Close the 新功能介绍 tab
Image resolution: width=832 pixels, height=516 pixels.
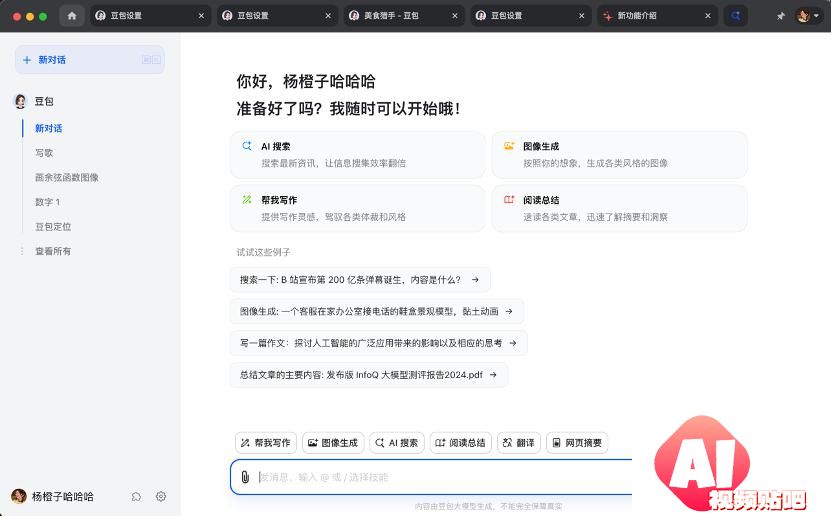(707, 16)
